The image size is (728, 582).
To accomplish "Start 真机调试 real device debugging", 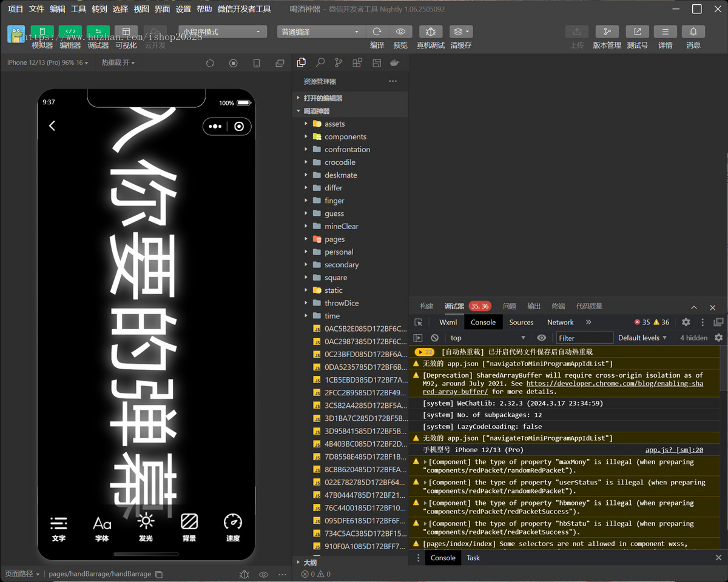I will coord(430,32).
